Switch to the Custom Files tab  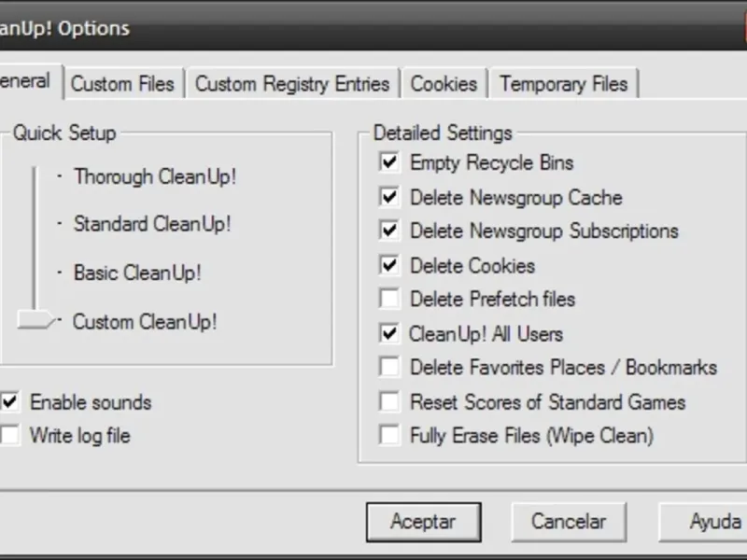click(122, 83)
